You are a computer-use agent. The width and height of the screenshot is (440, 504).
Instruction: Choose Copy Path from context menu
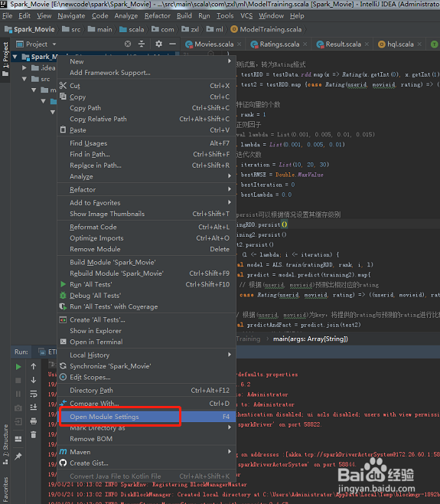pyautogui.click(x=146, y=108)
